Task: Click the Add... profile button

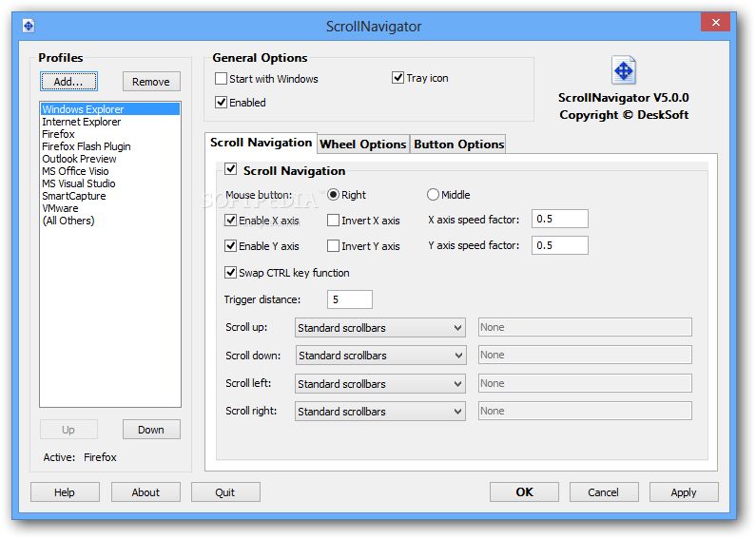Action: pos(68,82)
